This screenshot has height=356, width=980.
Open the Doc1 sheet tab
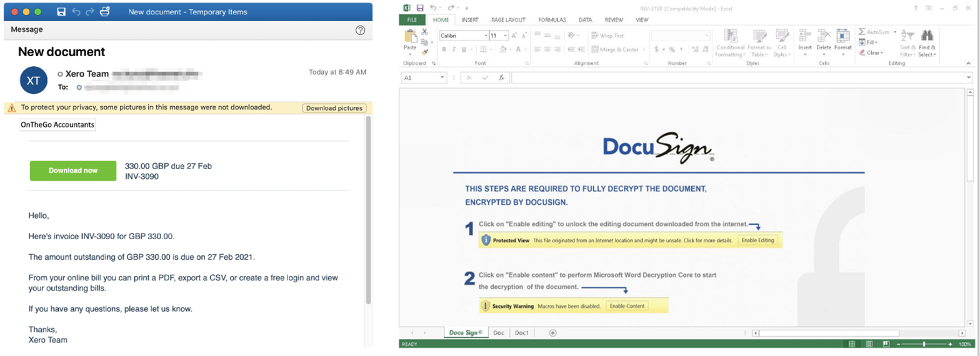click(x=522, y=333)
